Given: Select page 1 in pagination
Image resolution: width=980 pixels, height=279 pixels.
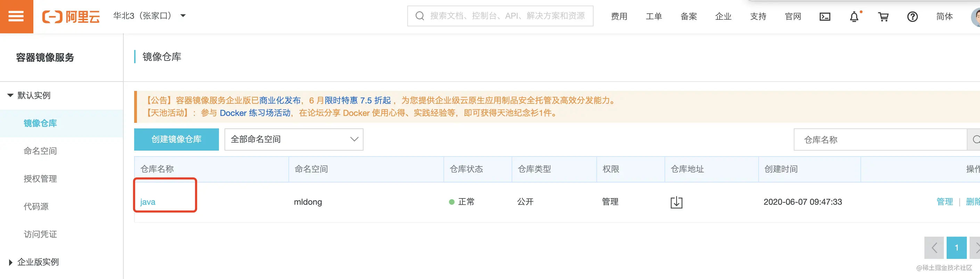Looking at the screenshot, I should (956, 248).
